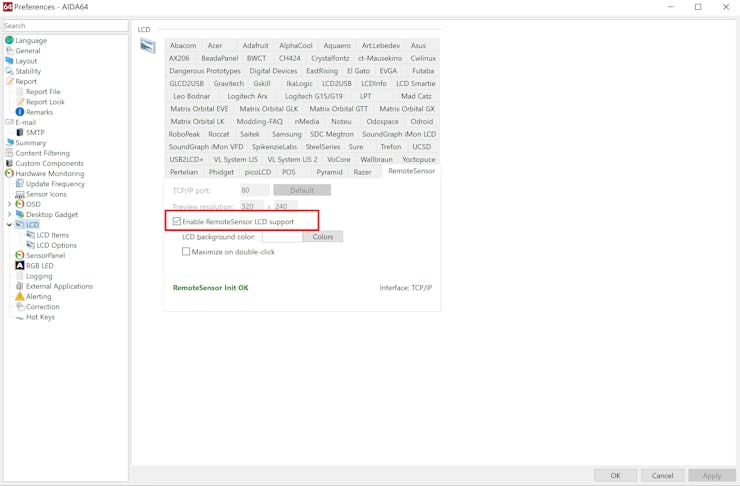This screenshot has width=740, height=486.
Task: Click the Language globe icon
Action: coord(9,40)
